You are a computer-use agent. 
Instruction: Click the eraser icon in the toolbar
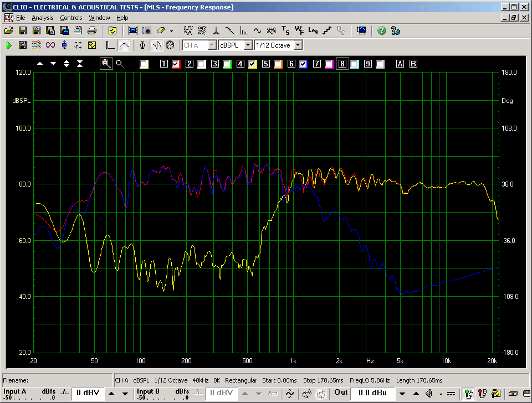(x=161, y=30)
